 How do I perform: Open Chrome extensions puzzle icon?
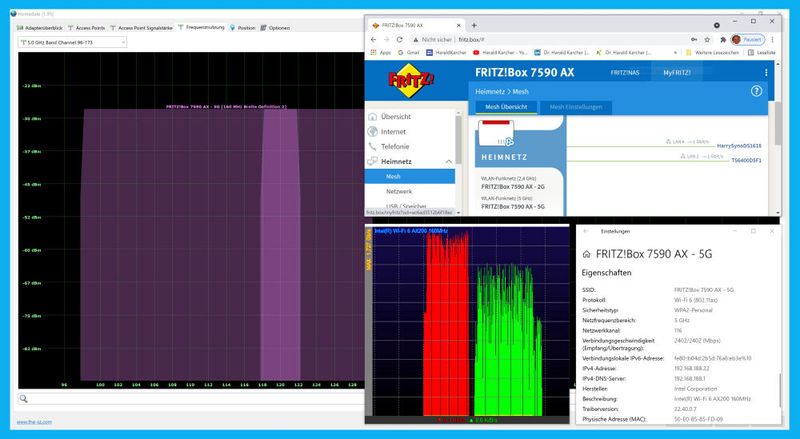[722, 39]
